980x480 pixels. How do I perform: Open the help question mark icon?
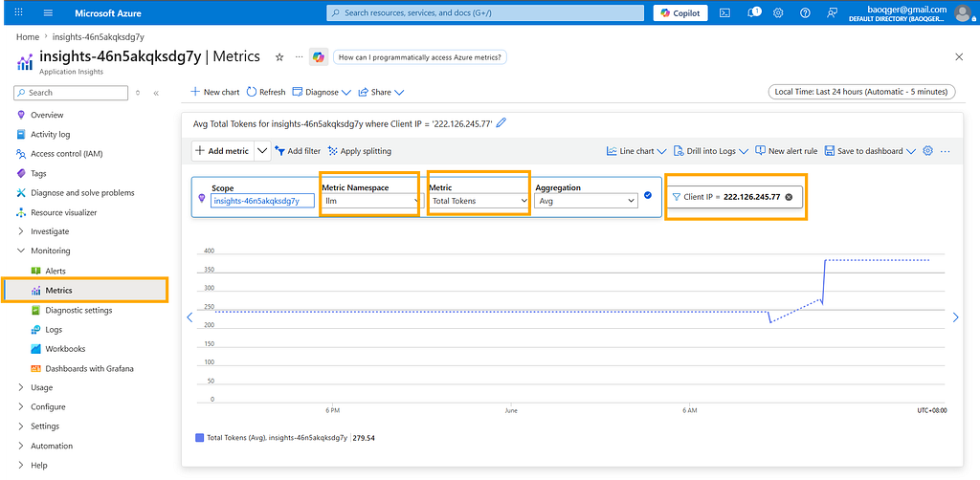tap(805, 12)
